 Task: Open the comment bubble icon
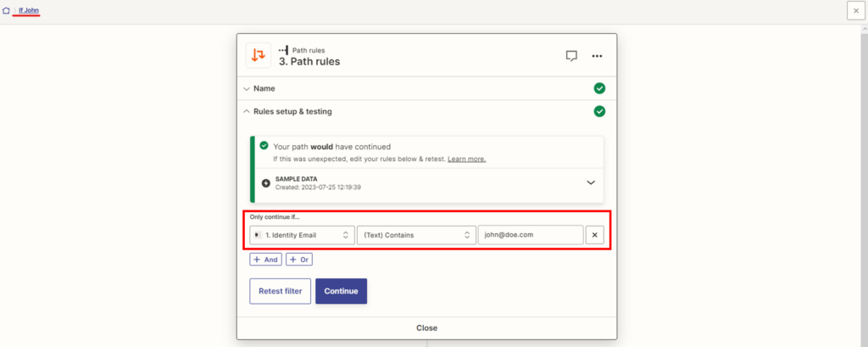pos(571,56)
